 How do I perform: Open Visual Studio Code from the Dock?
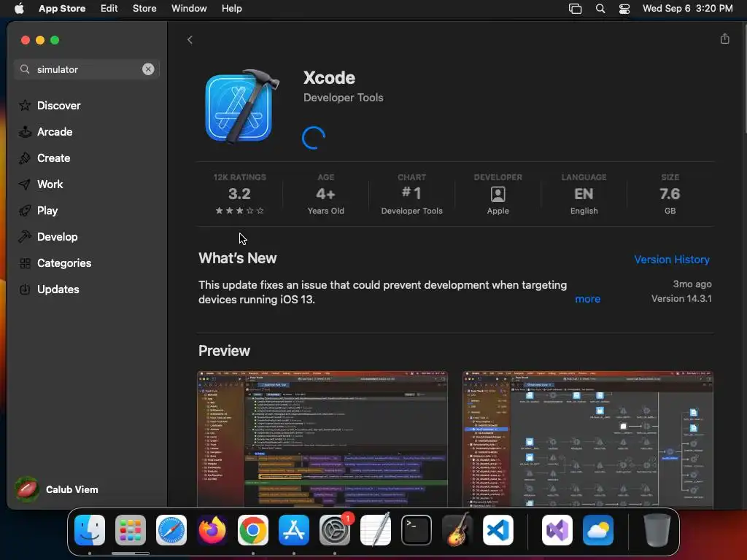pos(498,530)
